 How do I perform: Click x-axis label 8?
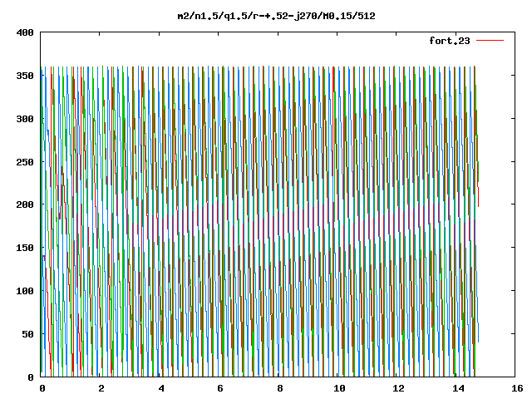click(x=280, y=388)
